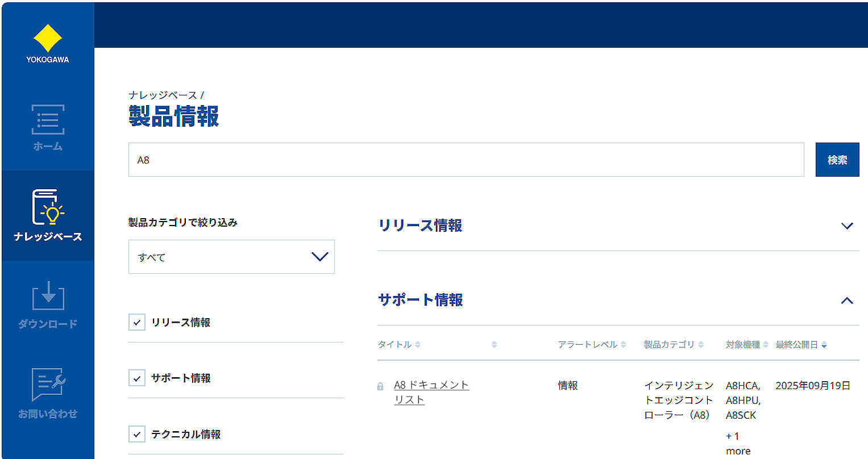Sort entries by 製品カテゴリ column icon
The width and height of the screenshot is (868, 459).
(x=700, y=344)
